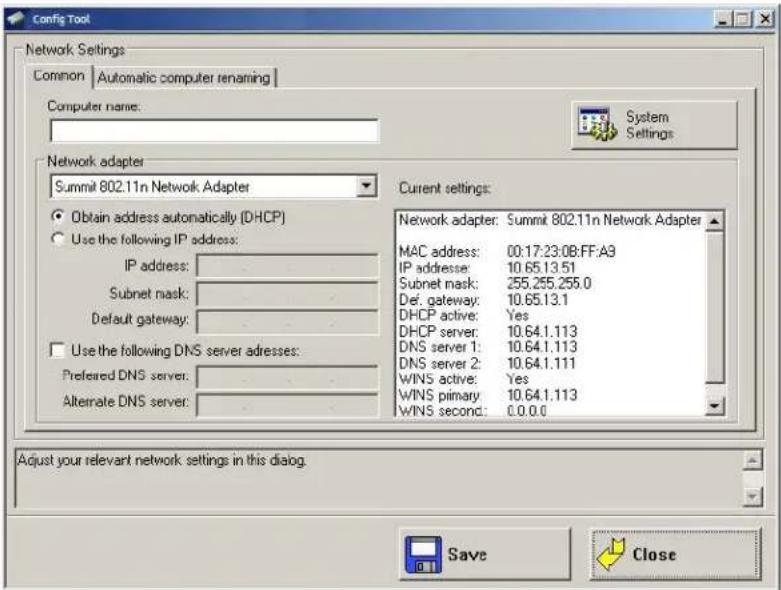Image resolution: width=781 pixels, height=590 pixels.
Task: Click the IP address value 10.65.13.51
Action: [541, 267]
